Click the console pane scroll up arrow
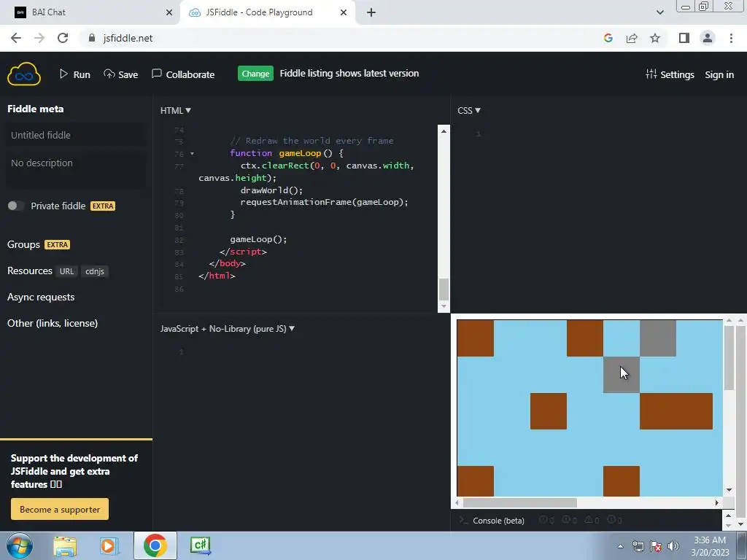The width and height of the screenshot is (747, 560). [728, 516]
